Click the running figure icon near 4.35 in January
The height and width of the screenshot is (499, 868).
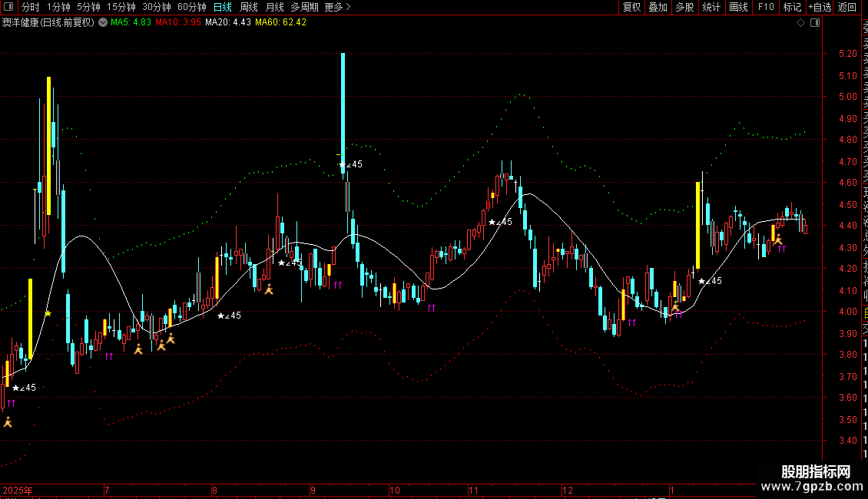click(x=778, y=240)
